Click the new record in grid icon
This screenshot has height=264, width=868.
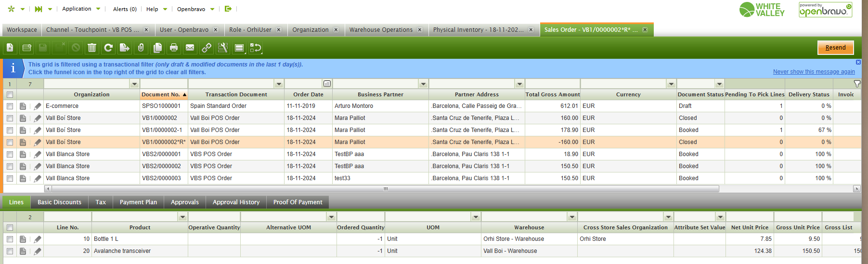coord(26,48)
